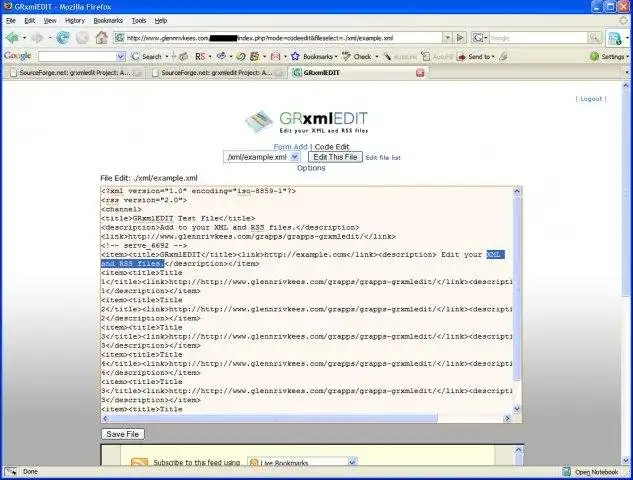Open the View menu
633x480 pixels.
click(x=50, y=21)
